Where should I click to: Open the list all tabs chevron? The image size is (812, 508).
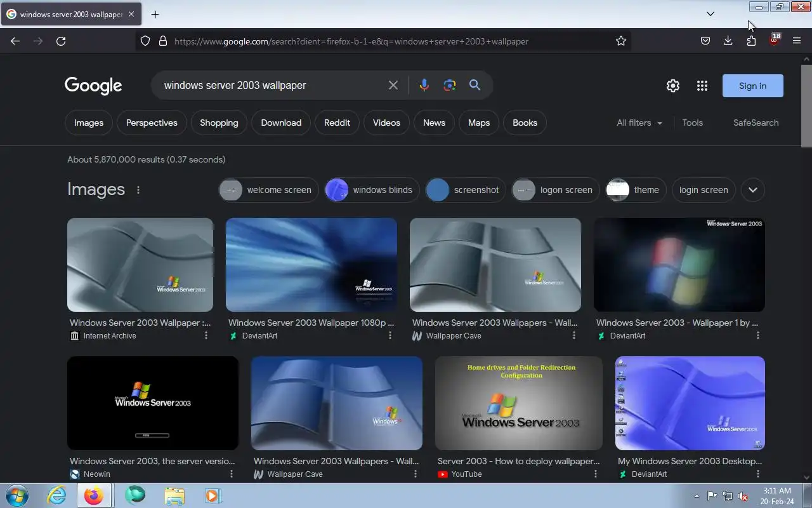click(710, 14)
